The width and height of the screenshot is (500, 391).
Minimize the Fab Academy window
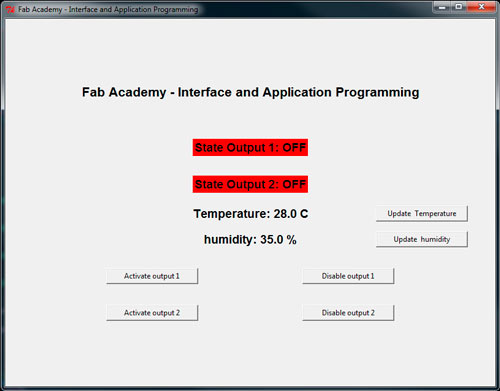pos(442,7)
